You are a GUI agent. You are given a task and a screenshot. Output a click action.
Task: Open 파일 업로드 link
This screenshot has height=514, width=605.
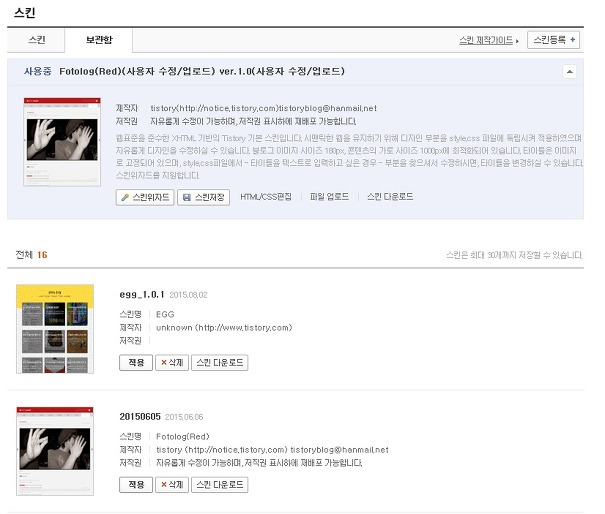click(x=329, y=197)
